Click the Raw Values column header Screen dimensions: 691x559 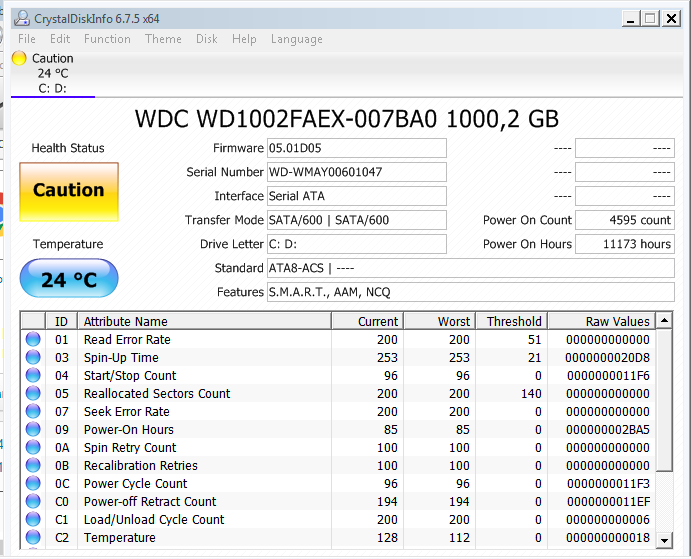coord(601,321)
